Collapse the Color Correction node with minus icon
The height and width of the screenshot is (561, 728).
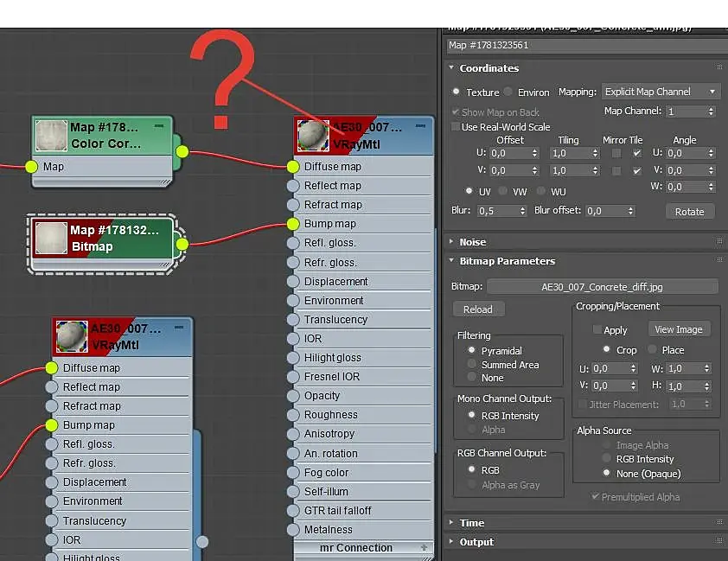[159, 125]
